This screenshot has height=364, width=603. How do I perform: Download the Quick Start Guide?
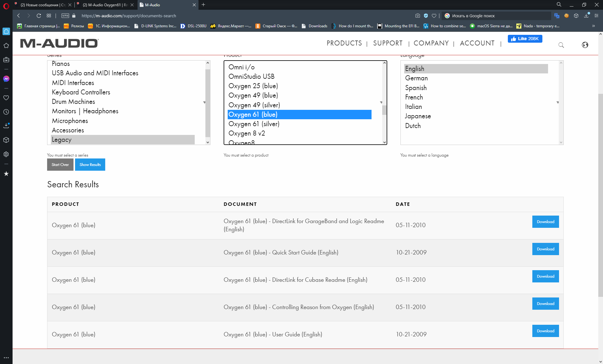[x=545, y=249]
